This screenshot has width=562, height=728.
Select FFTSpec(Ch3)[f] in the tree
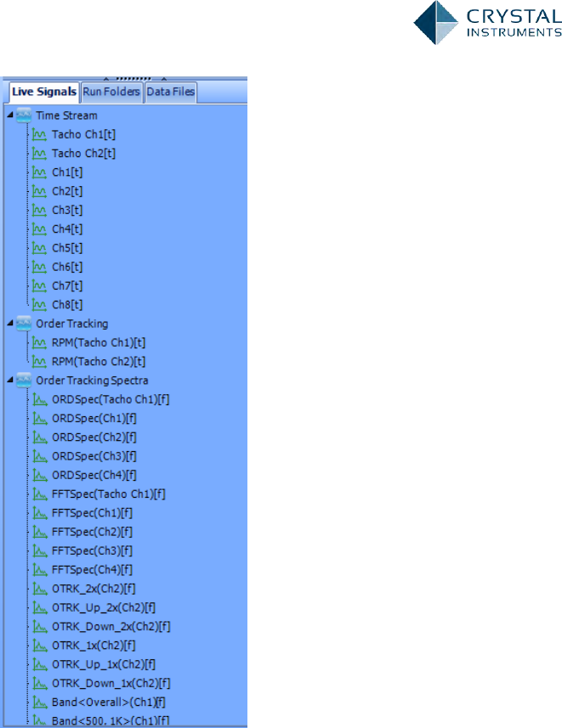(x=92, y=551)
